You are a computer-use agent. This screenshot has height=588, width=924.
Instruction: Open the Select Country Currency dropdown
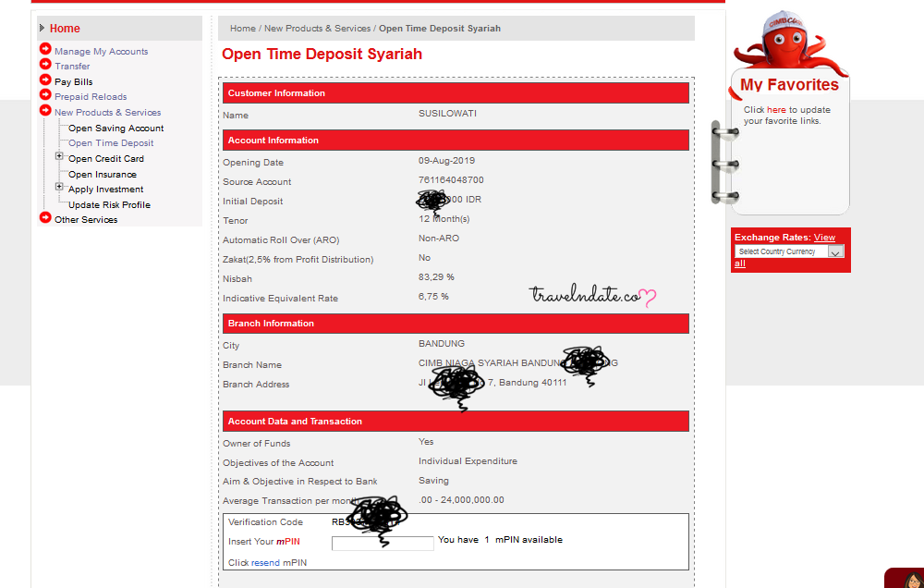pos(789,251)
